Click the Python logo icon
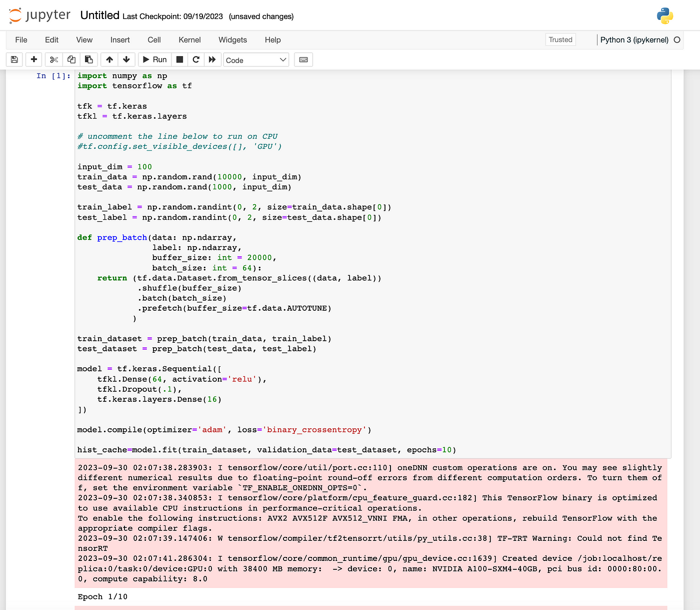The height and width of the screenshot is (610, 700). pos(665,16)
